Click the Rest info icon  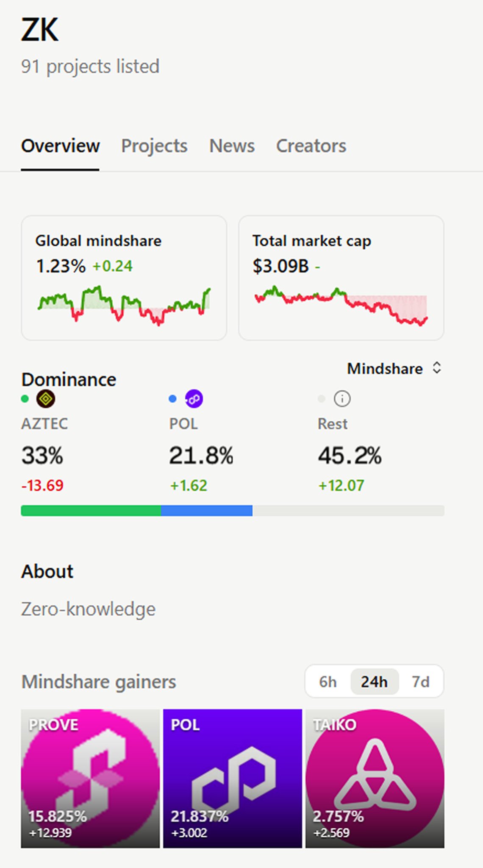pos(342,399)
